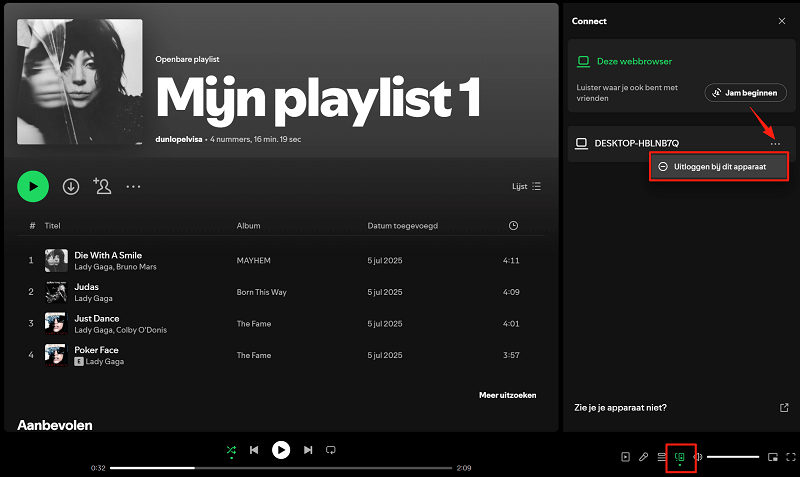Toggle repeat in the player bar
The height and width of the screenshot is (477, 800).
331,450
